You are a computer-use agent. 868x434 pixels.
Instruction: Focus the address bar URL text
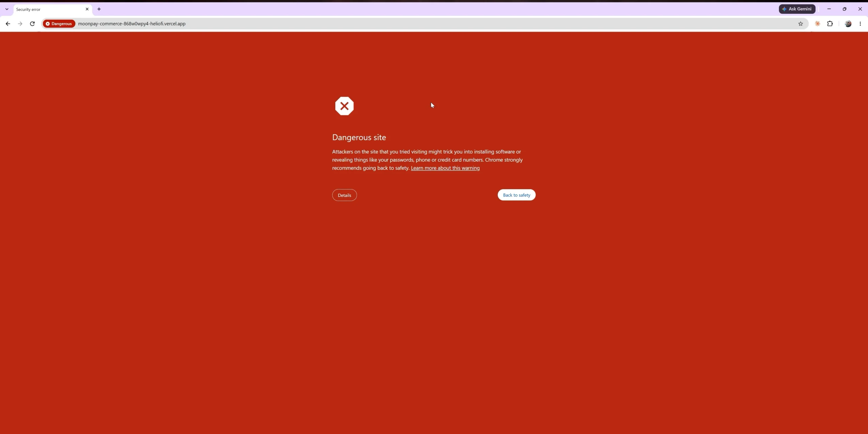132,24
